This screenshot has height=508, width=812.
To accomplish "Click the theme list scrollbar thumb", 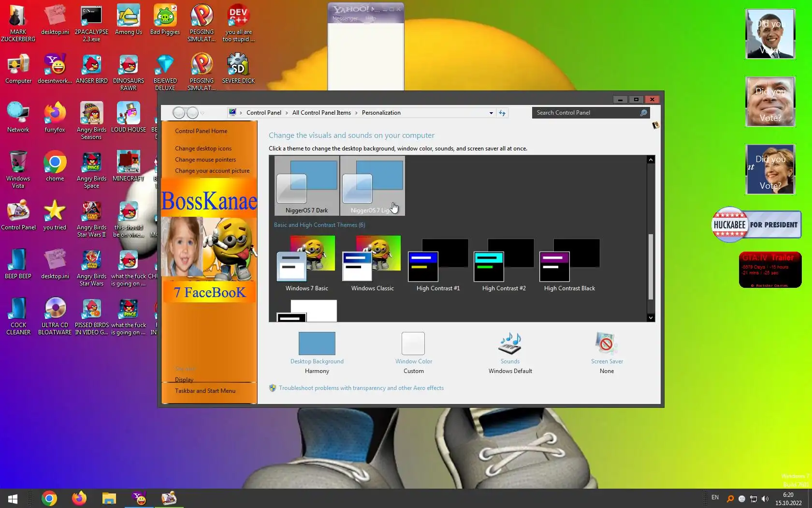I will [x=651, y=267].
